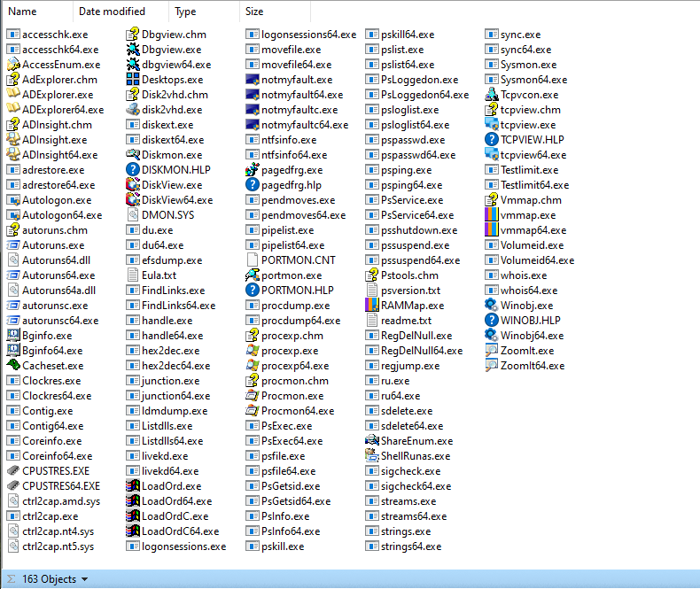Image resolution: width=700 pixels, height=589 pixels.
Task: Click the ZoomIt.exe magnifier icon
Action: tap(492, 350)
